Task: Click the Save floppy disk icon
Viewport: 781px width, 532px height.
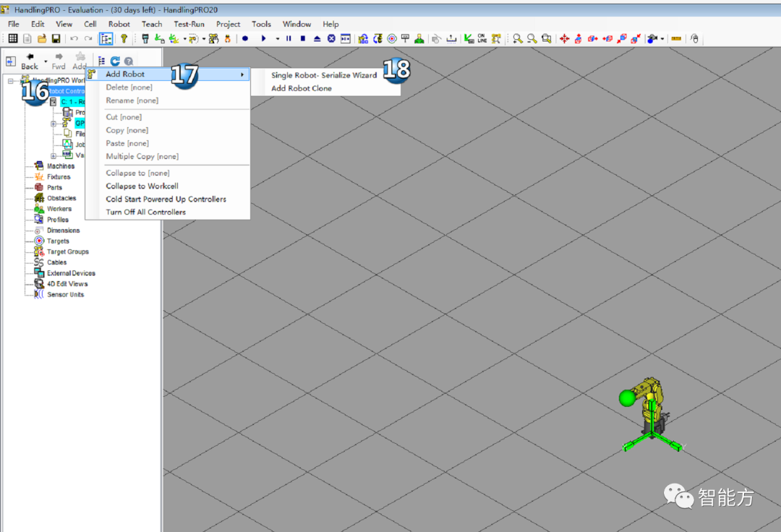Action: click(x=56, y=38)
